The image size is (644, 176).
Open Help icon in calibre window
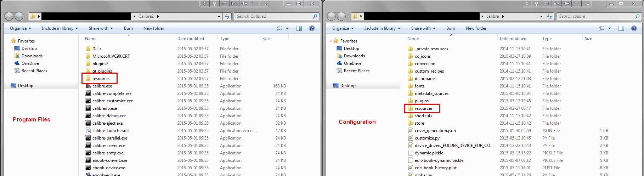click(x=634, y=28)
